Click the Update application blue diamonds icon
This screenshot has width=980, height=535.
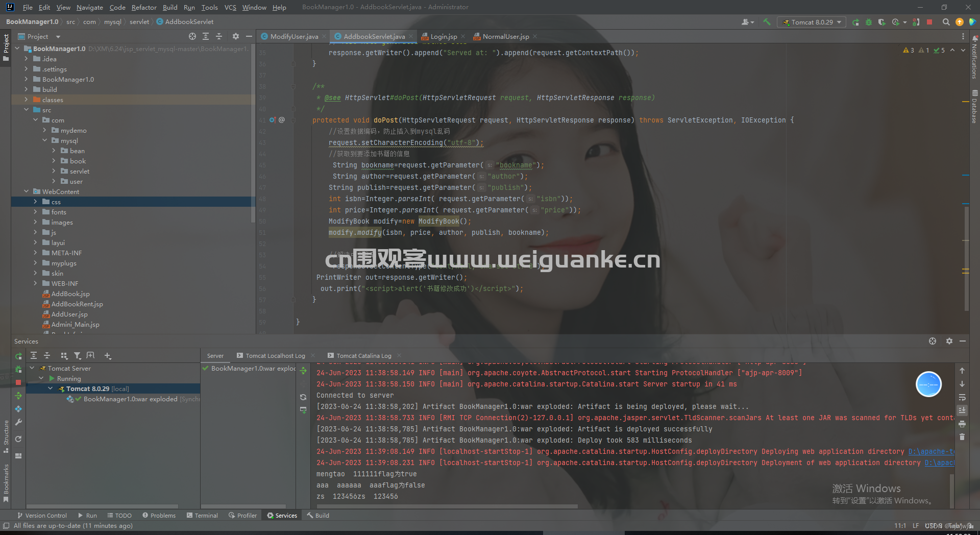click(18, 409)
